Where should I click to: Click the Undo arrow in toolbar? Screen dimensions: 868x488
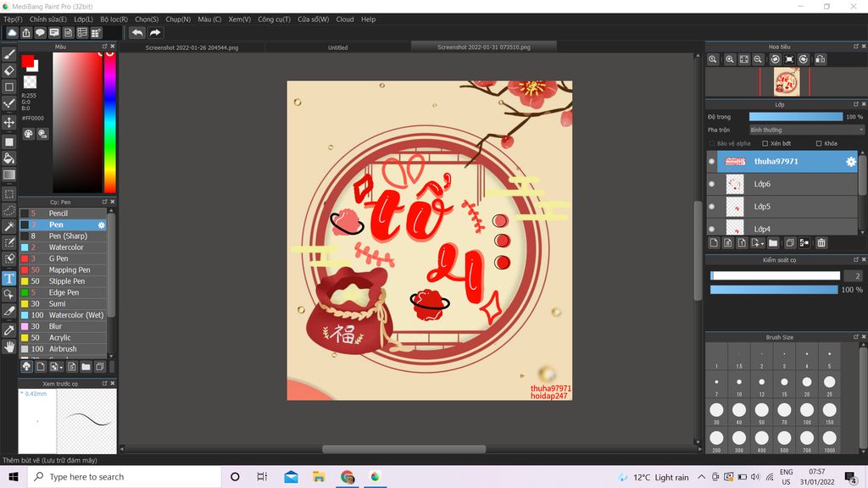137,33
